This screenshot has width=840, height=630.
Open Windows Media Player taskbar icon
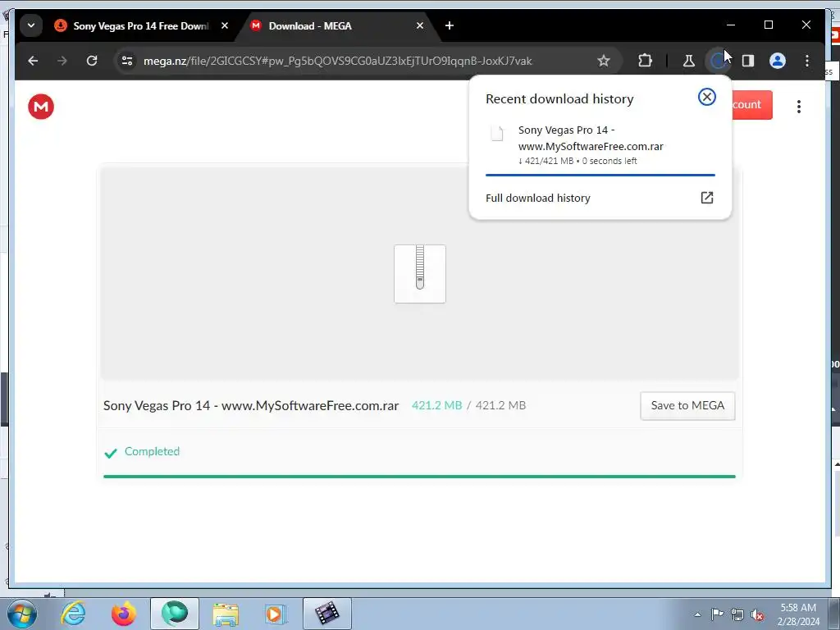click(276, 614)
